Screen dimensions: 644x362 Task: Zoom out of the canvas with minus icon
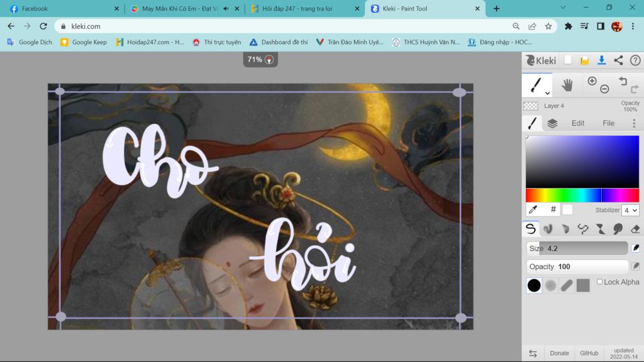click(604, 89)
